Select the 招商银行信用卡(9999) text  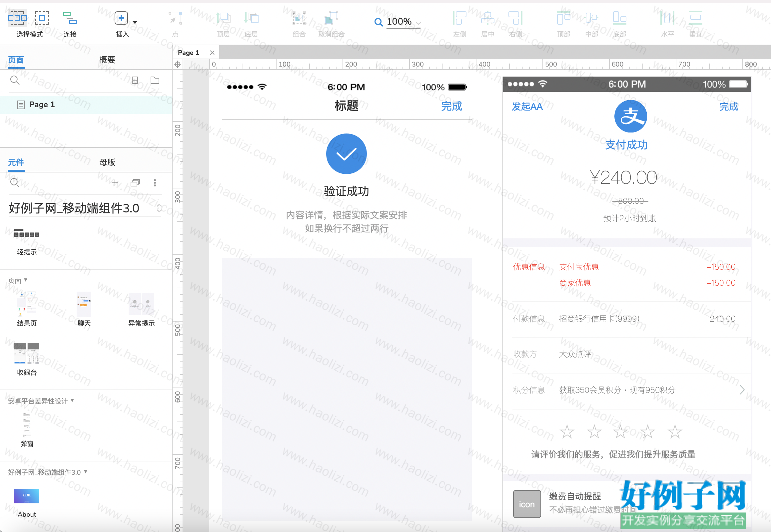tap(599, 319)
